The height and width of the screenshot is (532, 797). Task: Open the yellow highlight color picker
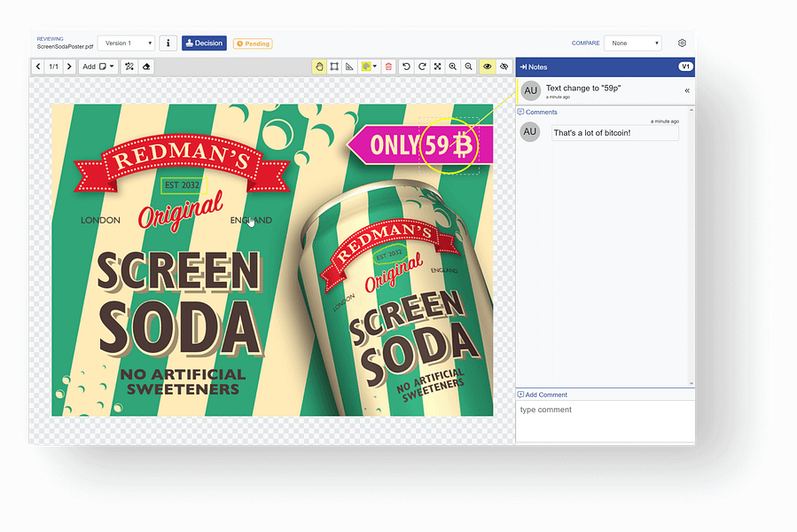pos(369,66)
